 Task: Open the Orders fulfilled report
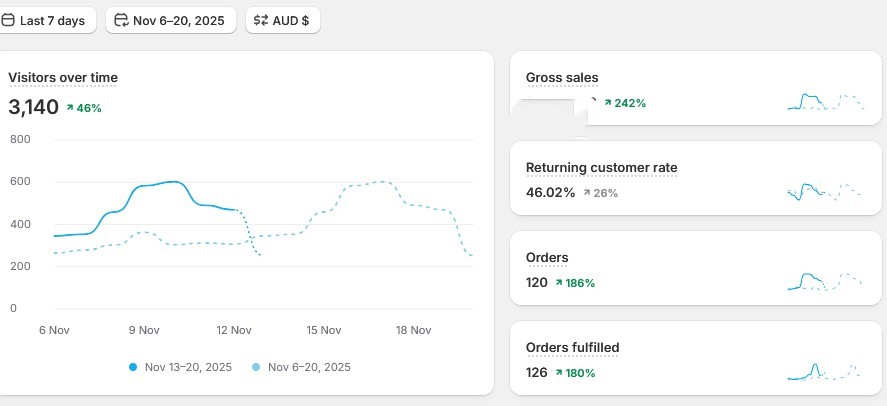click(572, 347)
